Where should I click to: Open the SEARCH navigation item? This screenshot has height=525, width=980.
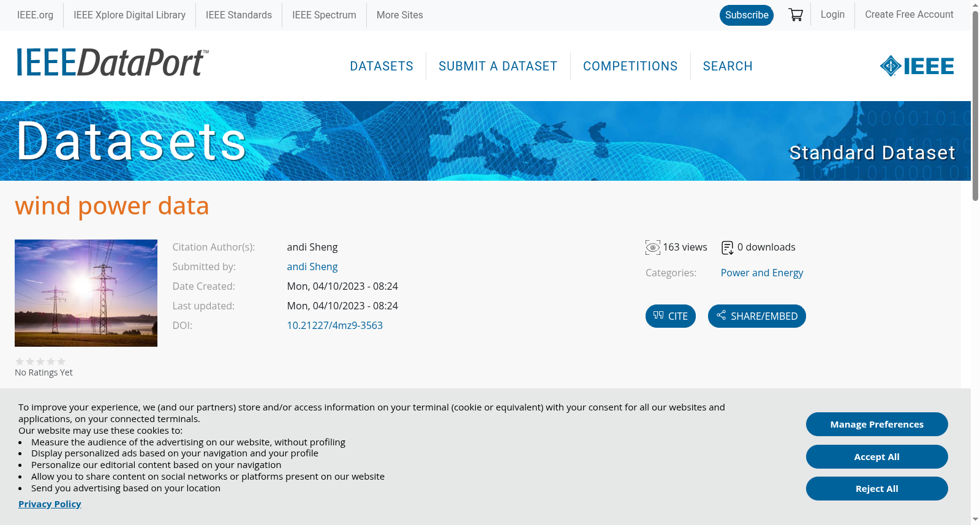pos(728,66)
